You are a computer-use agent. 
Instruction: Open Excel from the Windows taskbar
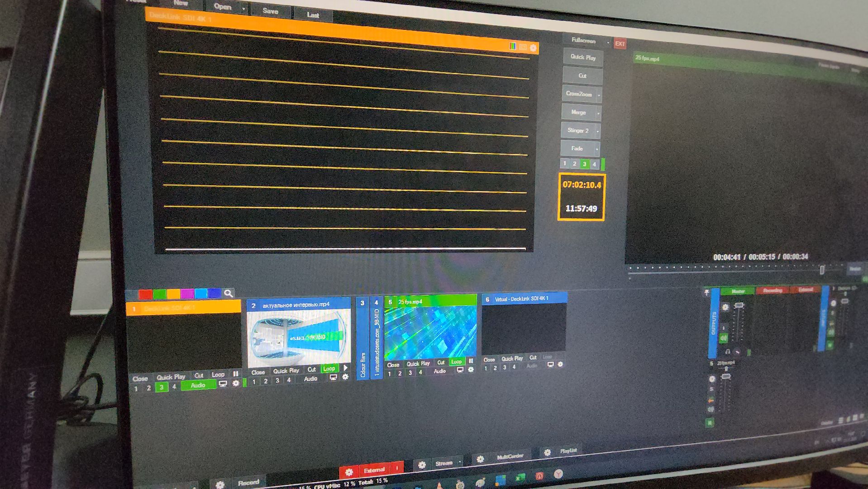520,478
